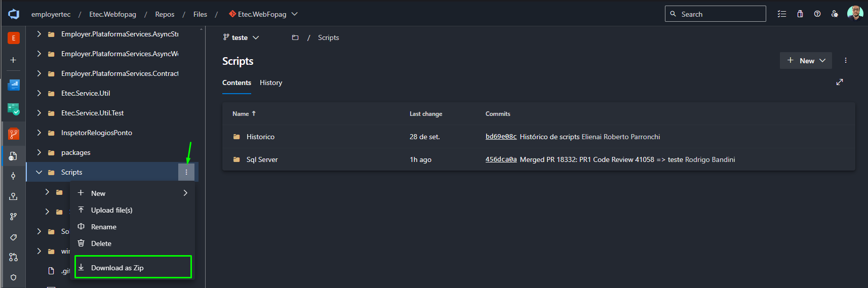This screenshot has height=288, width=868.
Task: Collapse the Scripts folder in tree
Action: 39,172
